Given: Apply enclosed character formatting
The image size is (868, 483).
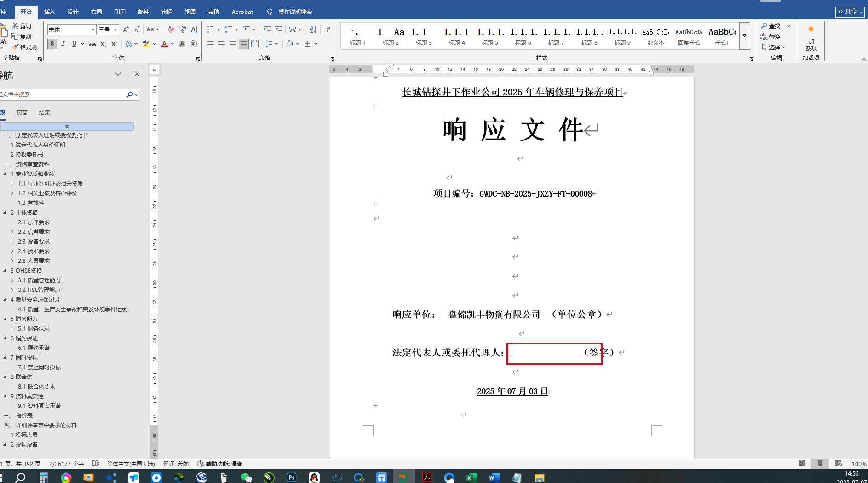Looking at the screenshot, I should pos(193,44).
